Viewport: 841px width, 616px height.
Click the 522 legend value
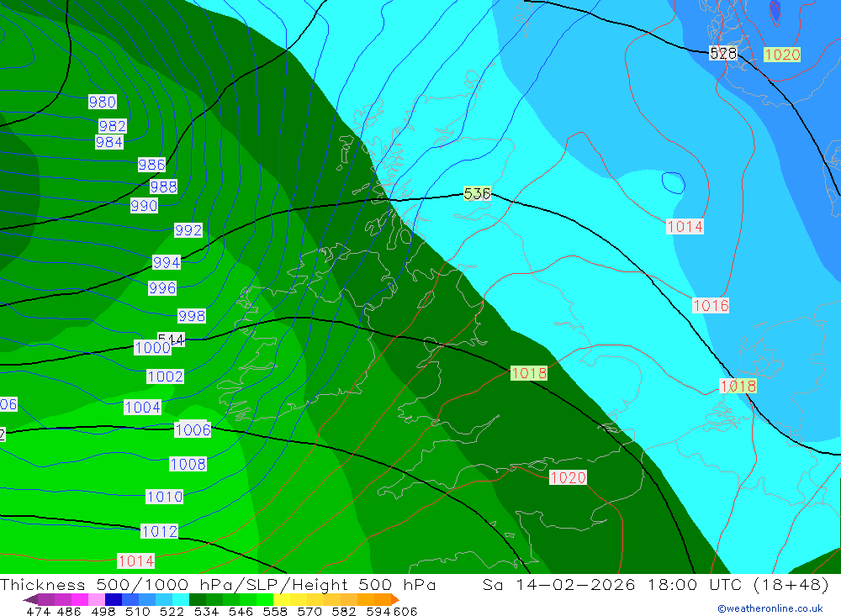(x=172, y=611)
